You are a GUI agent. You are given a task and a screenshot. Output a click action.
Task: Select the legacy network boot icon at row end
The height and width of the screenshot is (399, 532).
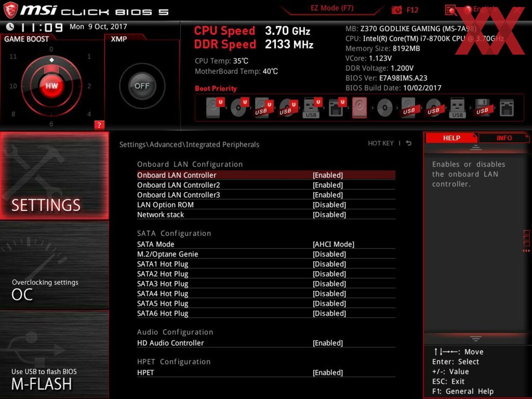point(507,108)
